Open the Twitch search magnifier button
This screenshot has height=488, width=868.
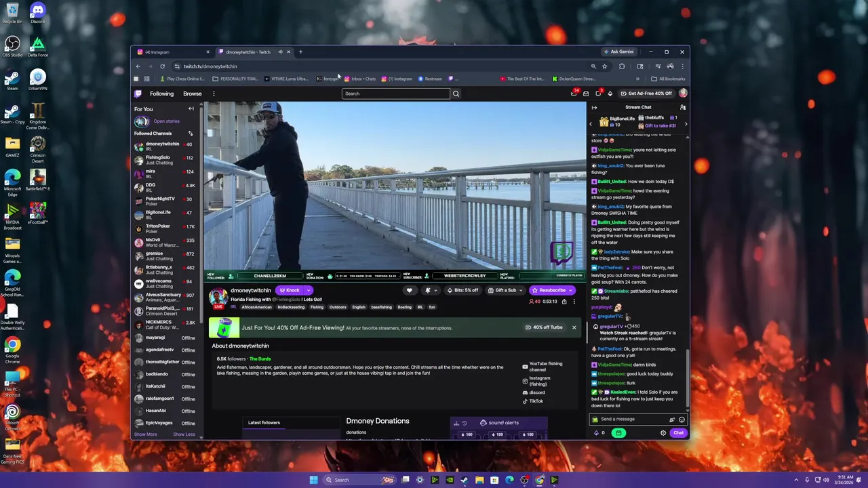456,94
